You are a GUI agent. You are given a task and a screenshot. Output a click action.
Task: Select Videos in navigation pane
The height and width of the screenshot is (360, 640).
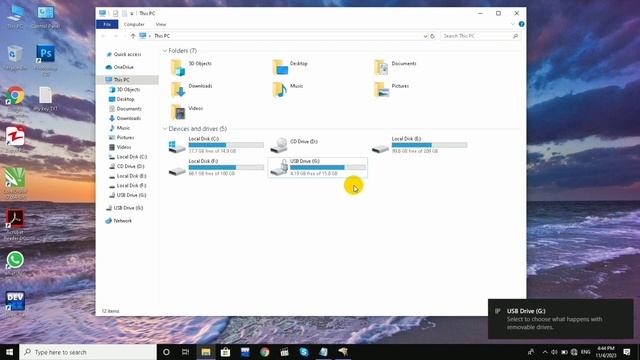coord(120,147)
